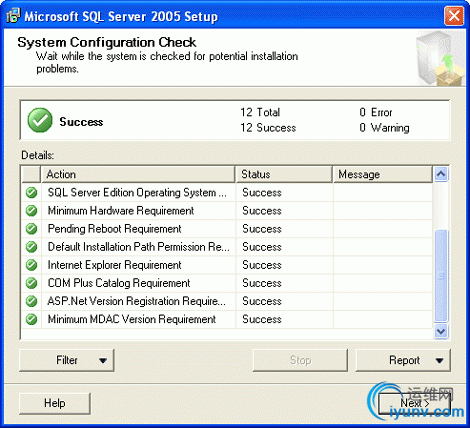
Task: Click the Help button
Action: (x=55, y=403)
